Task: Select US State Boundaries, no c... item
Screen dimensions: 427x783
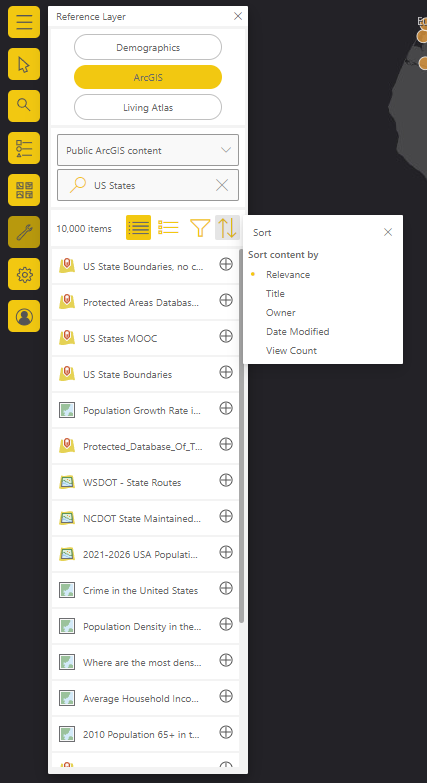Action: tap(143, 267)
